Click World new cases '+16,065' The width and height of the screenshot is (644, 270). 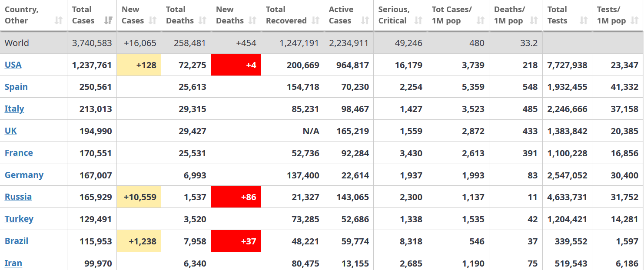(140, 43)
